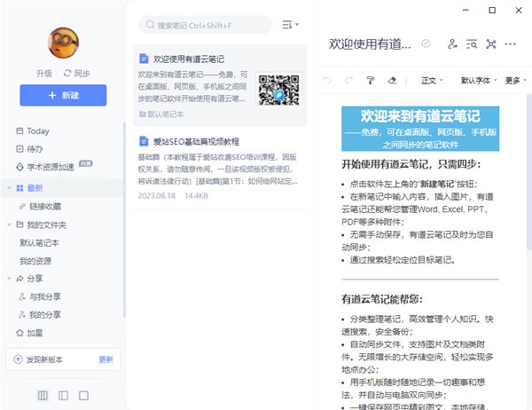
Task: Click the 14.4KB file size text
Action: (196, 195)
